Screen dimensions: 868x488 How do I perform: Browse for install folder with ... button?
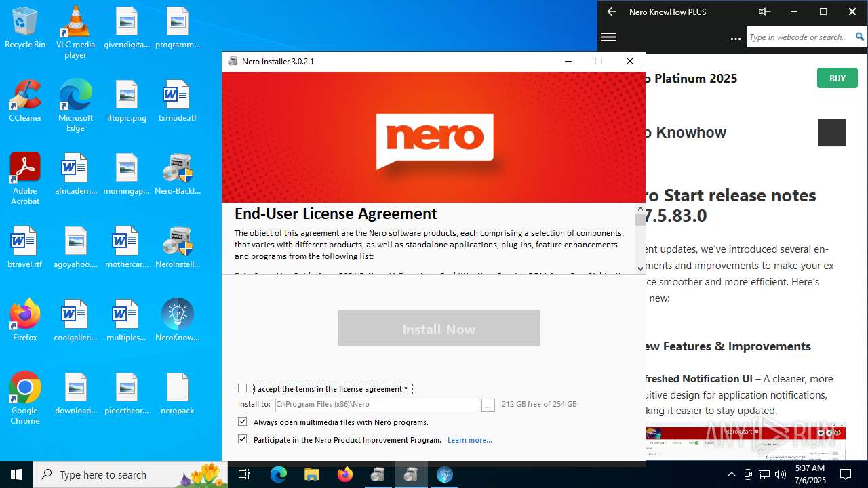coord(488,405)
